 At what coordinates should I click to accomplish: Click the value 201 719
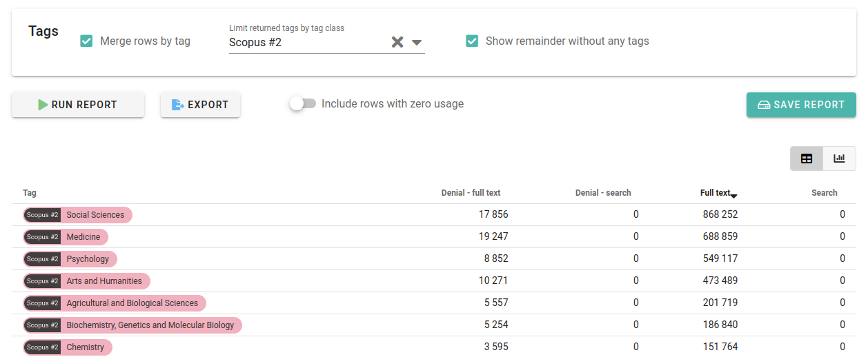[x=720, y=303]
